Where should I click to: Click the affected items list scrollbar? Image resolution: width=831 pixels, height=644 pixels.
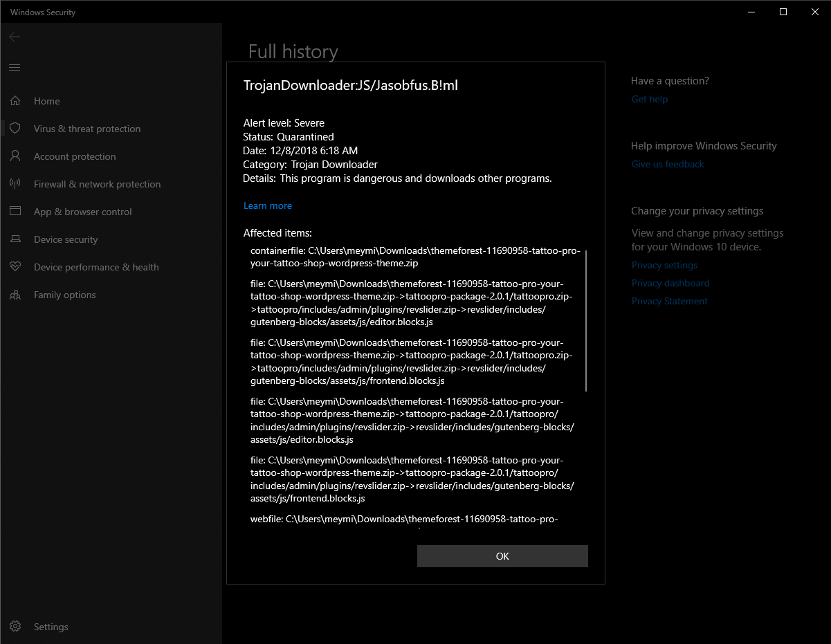[586, 321]
